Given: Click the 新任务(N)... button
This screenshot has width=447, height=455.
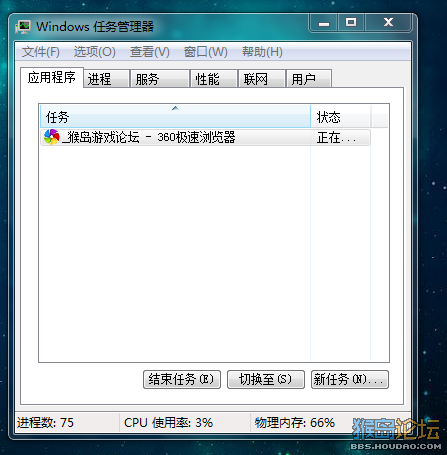Looking at the screenshot, I should pyautogui.click(x=350, y=379).
